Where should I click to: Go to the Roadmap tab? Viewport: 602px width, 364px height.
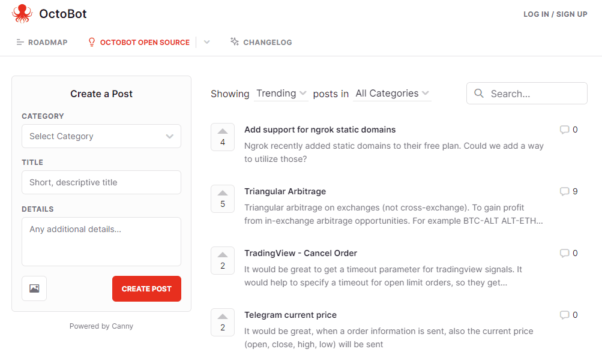42,42
